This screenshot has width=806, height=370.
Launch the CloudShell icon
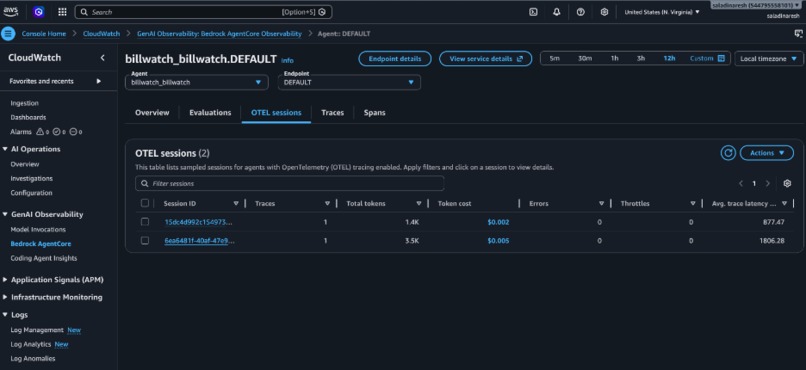coord(533,12)
